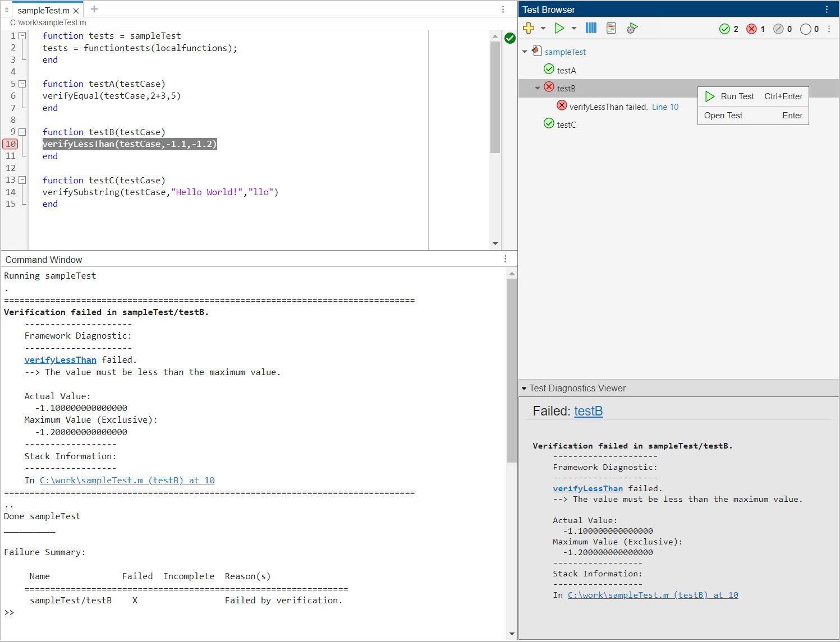The height and width of the screenshot is (642, 840).
Task: Run tests with green play icon
Action: click(x=559, y=28)
